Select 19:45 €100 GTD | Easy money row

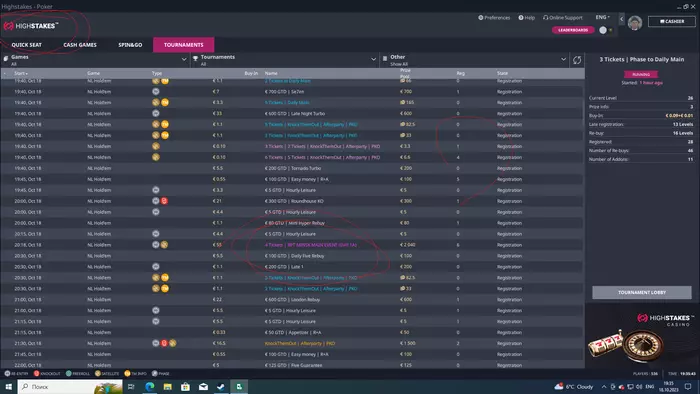tap(292, 179)
